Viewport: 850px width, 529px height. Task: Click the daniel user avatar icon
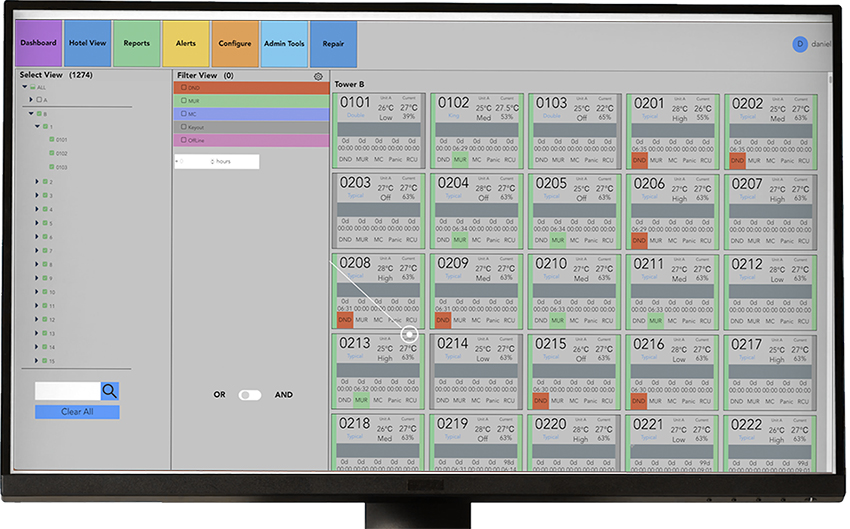[x=799, y=44]
